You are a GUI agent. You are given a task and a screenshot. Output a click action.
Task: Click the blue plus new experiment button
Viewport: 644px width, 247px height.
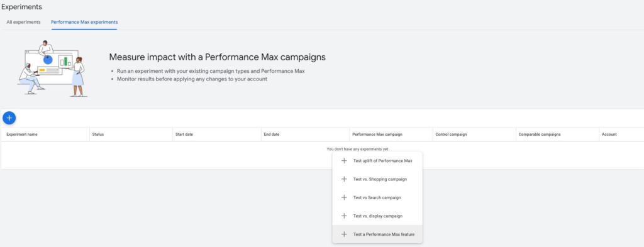click(9, 118)
